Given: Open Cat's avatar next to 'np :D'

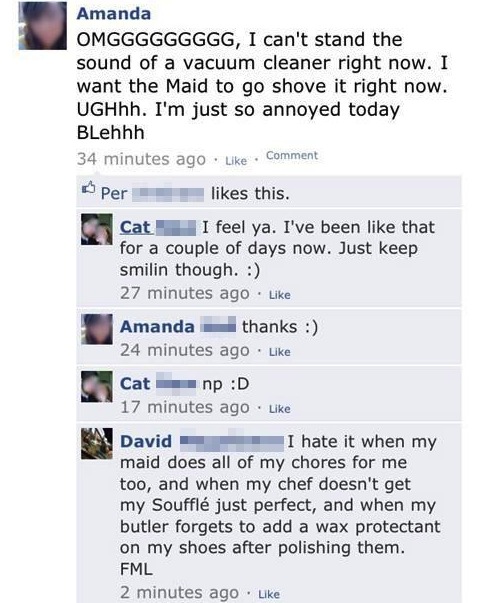Looking at the screenshot, I should click(97, 386).
